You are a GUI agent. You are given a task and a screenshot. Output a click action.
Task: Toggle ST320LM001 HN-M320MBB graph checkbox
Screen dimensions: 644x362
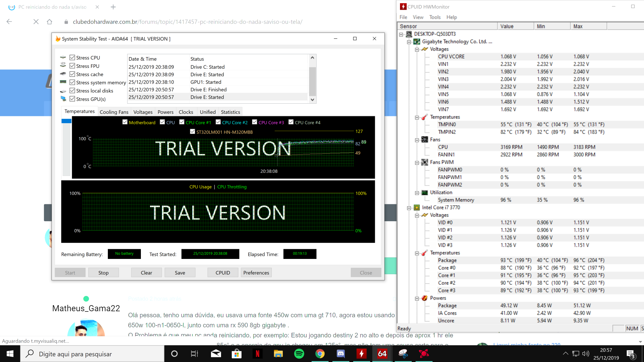coord(192,131)
